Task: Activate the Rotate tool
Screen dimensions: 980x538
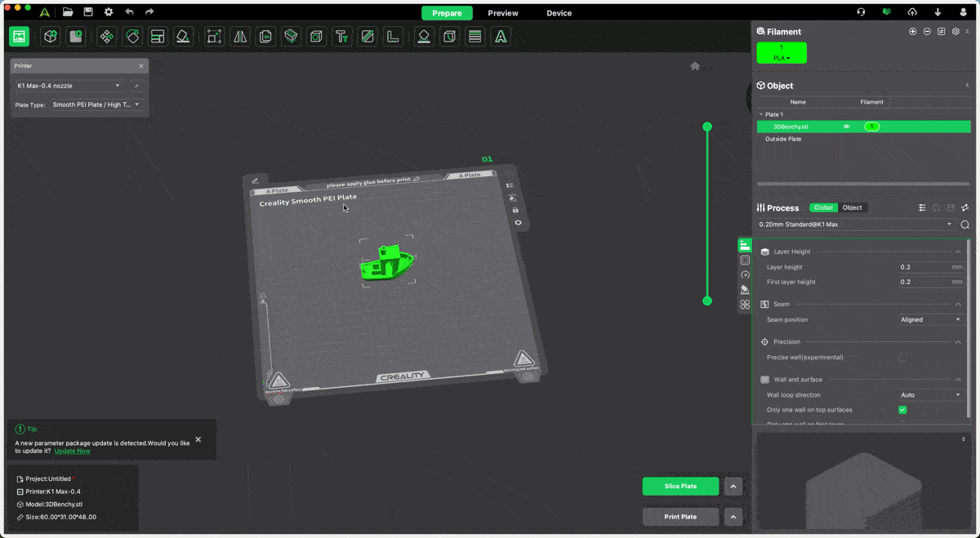Action: [132, 37]
